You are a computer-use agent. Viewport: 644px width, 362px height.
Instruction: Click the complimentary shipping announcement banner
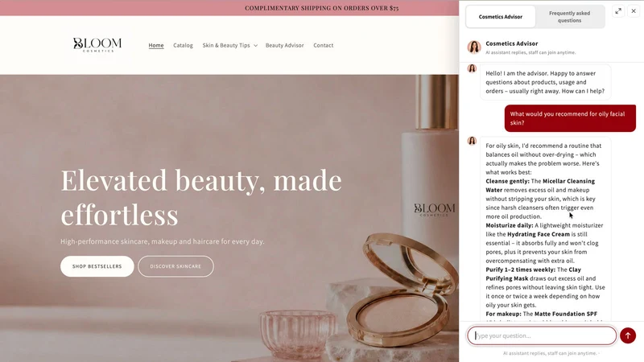point(321,8)
